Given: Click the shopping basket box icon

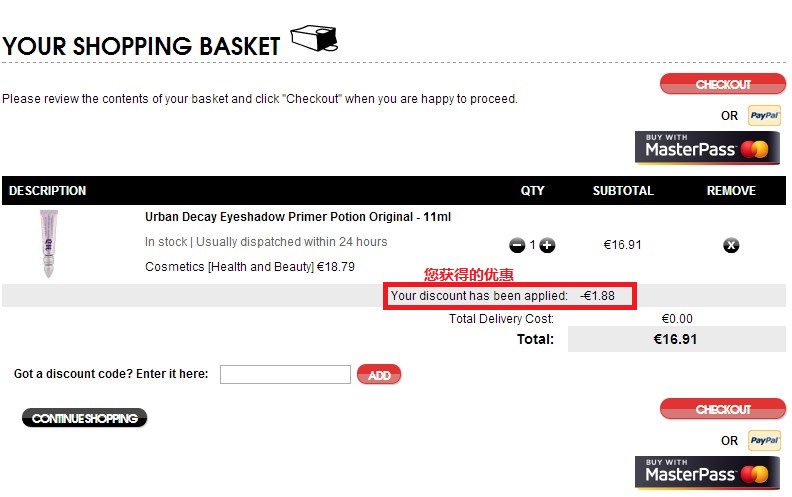Looking at the screenshot, I should coord(314,38).
